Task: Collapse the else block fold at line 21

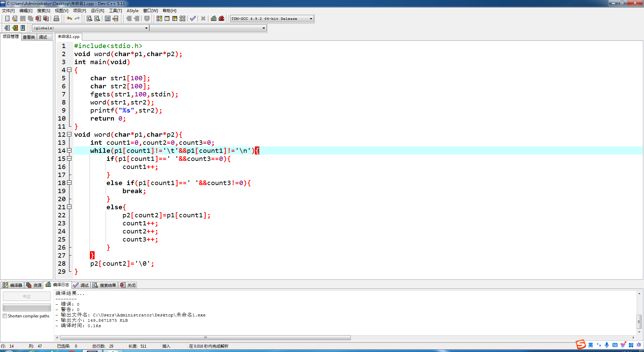Action: coord(69,207)
